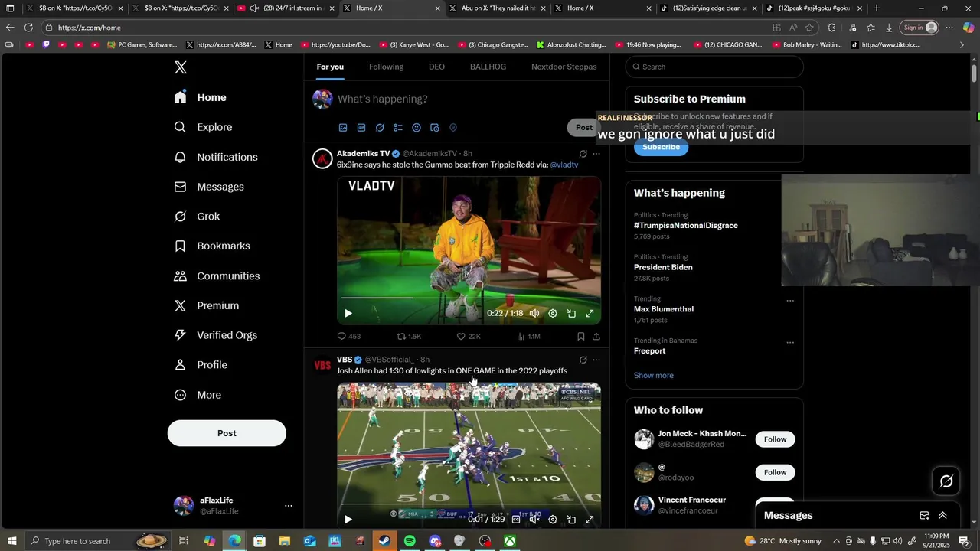Open the @vladtv mention link
Screen dimensions: 980x551
pos(564,165)
